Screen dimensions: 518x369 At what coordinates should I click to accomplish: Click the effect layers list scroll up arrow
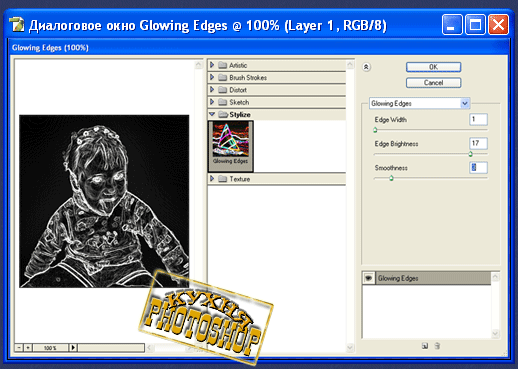495,277
